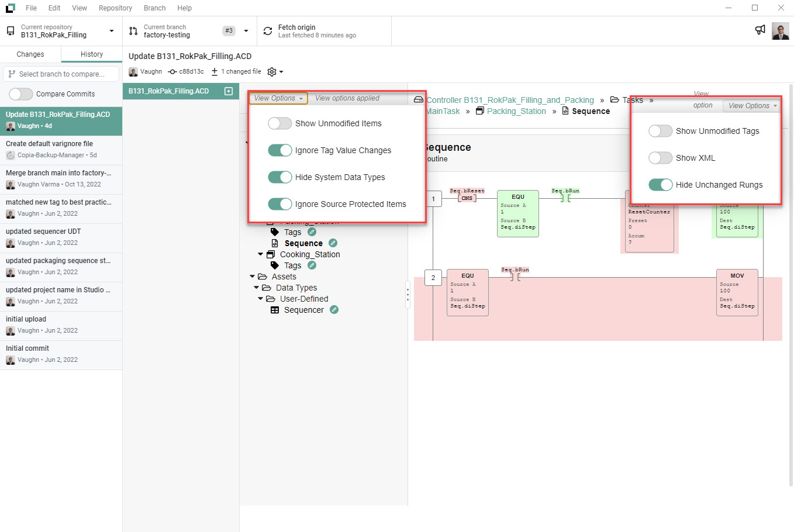Click the refresh icon beside Fetch origin

(x=269, y=30)
